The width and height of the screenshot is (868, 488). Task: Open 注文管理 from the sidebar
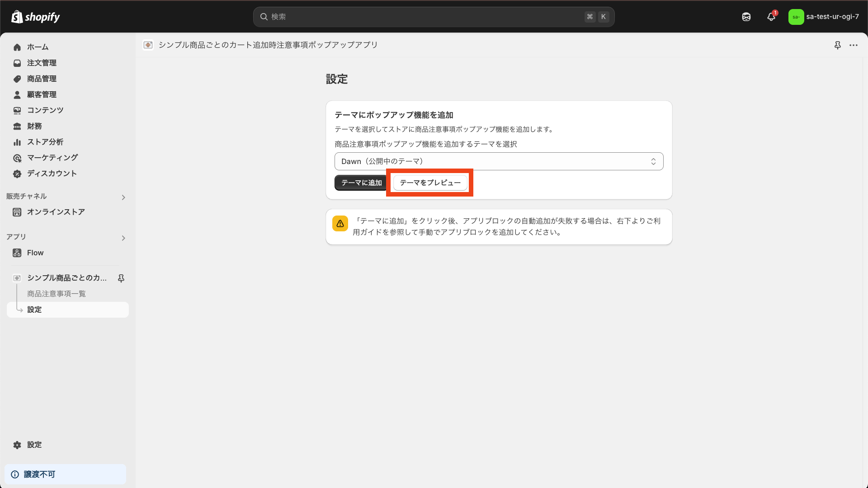(42, 63)
